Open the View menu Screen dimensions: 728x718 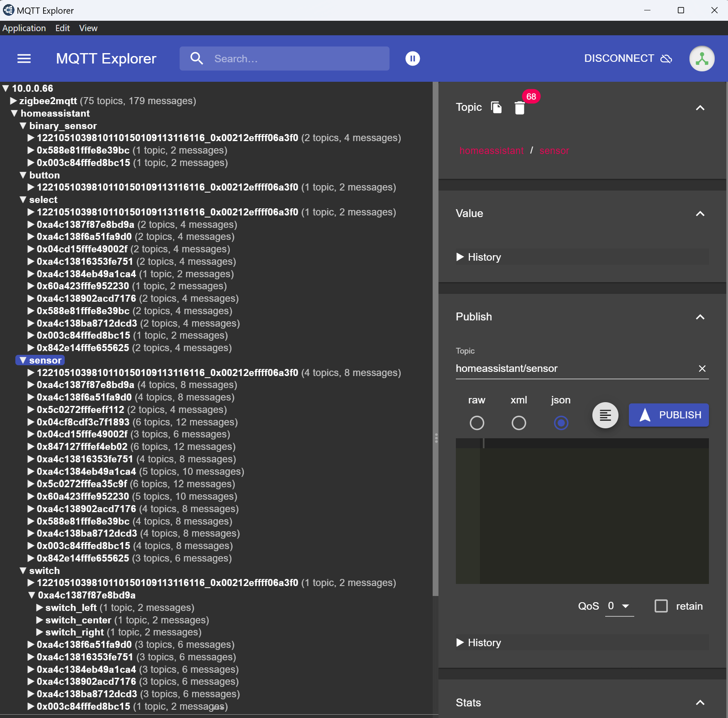click(x=88, y=28)
